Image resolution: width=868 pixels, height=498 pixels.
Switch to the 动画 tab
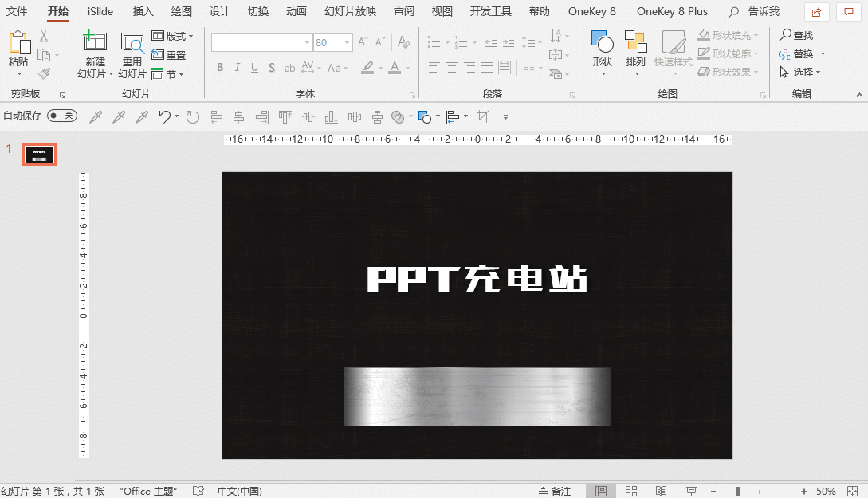tap(297, 11)
